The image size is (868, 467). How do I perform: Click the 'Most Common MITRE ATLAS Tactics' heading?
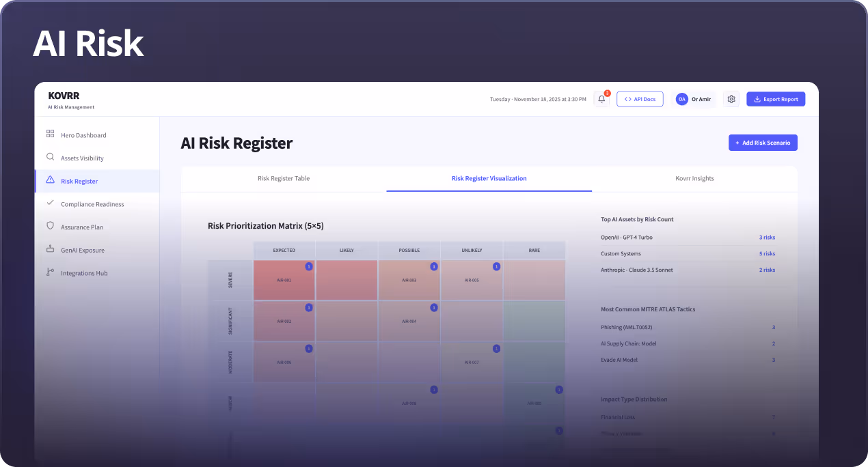pyautogui.click(x=648, y=310)
